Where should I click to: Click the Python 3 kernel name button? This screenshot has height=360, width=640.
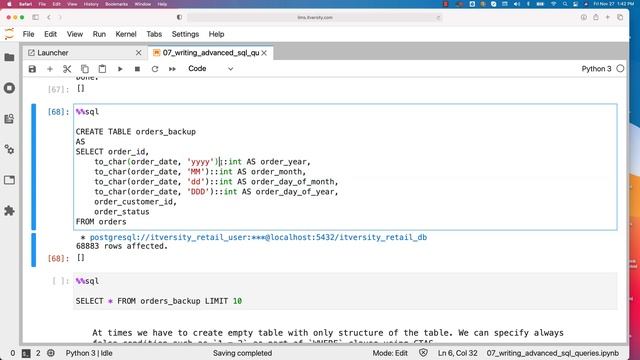(x=596, y=69)
